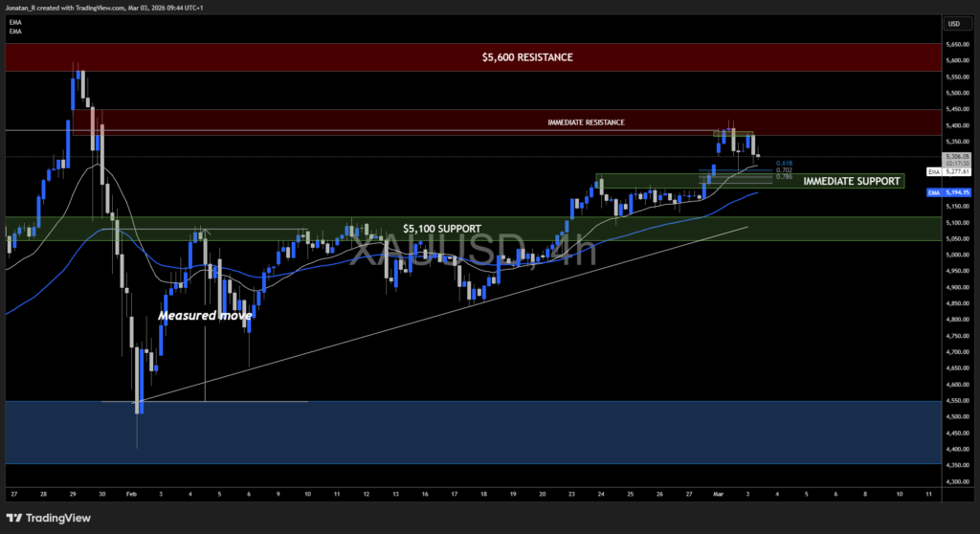
Task: Click the 5,050.00 price axis label
Action: (957, 239)
